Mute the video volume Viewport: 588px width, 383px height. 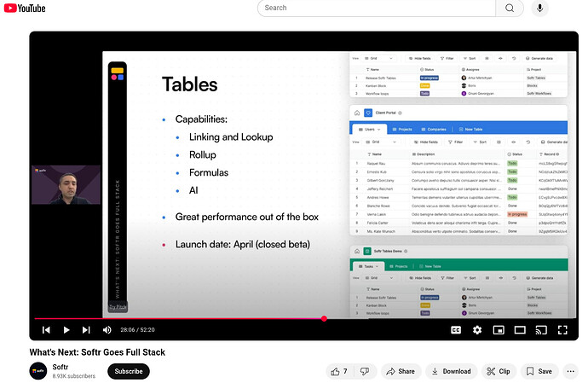pyautogui.click(x=107, y=330)
